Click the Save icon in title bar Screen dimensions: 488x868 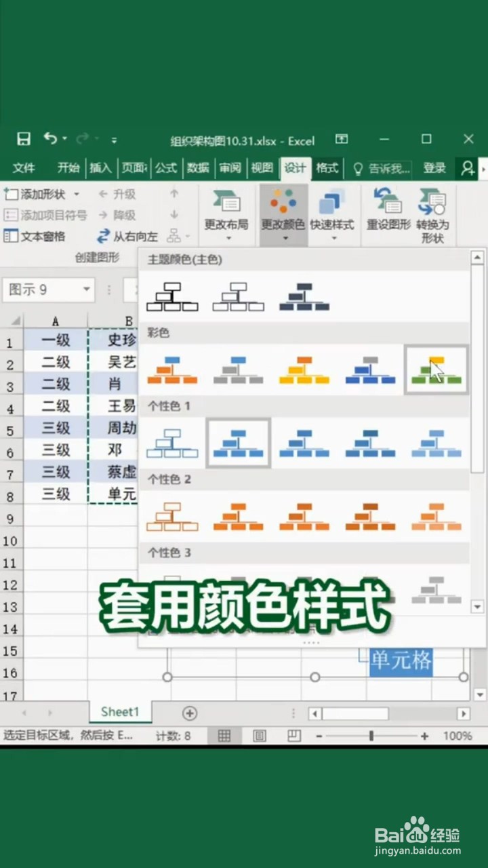pos(24,140)
